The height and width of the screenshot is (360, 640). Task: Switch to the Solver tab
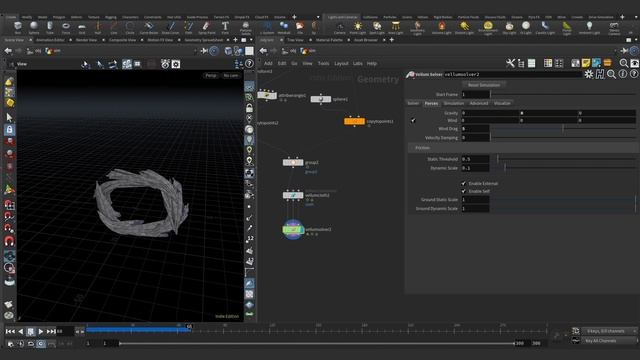tap(413, 103)
